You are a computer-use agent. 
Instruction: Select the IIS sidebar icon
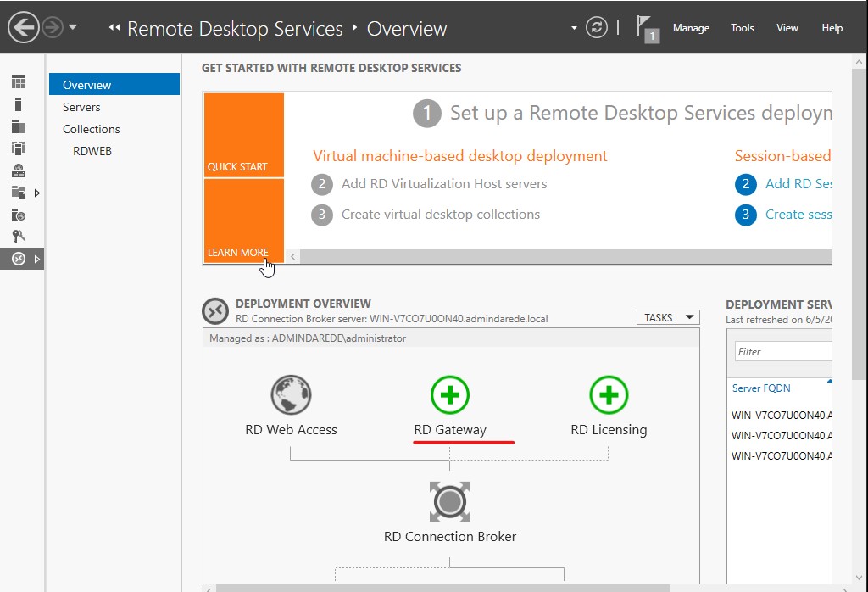coord(19,215)
